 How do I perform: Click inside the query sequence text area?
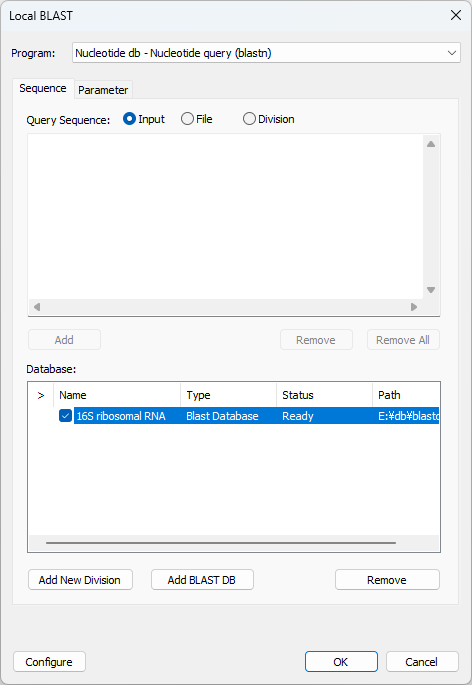point(226,217)
